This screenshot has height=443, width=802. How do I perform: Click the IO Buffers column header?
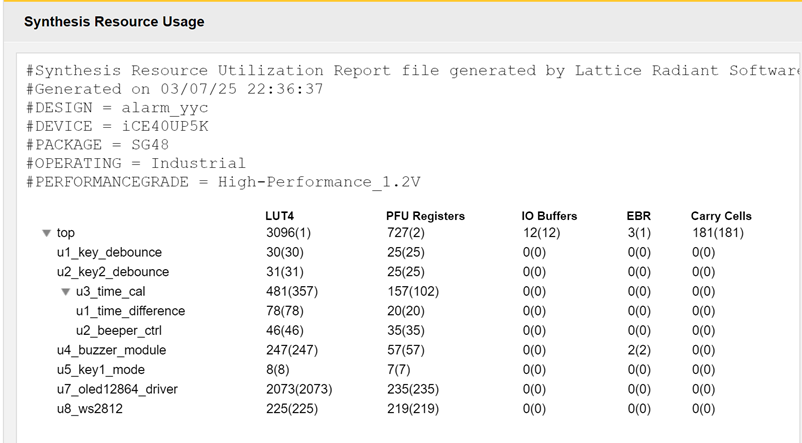pyautogui.click(x=549, y=216)
